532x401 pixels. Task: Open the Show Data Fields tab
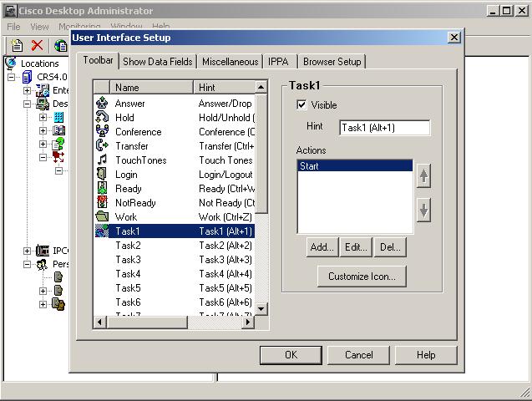point(157,62)
